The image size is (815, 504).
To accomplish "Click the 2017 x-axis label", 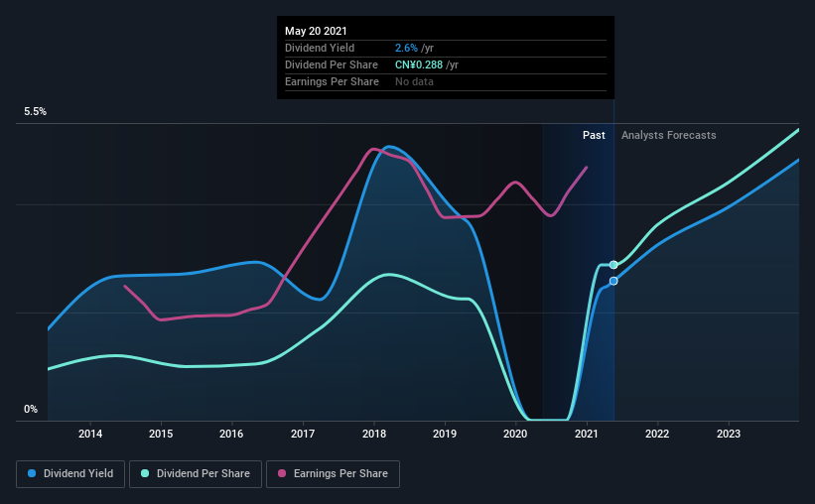I will click(303, 434).
